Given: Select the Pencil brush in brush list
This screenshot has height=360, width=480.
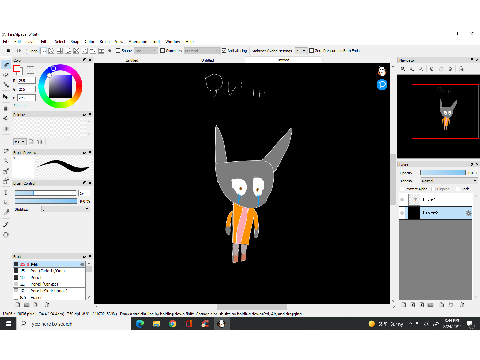Looking at the screenshot, I should tap(49, 277).
